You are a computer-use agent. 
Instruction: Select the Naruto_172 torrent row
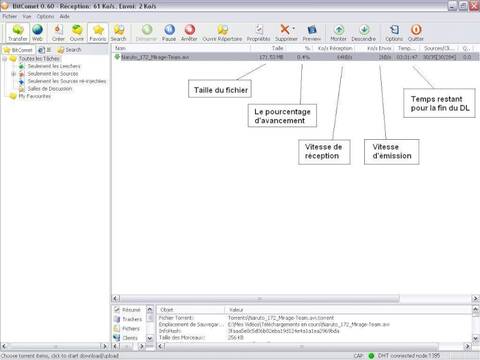[x=295, y=57]
